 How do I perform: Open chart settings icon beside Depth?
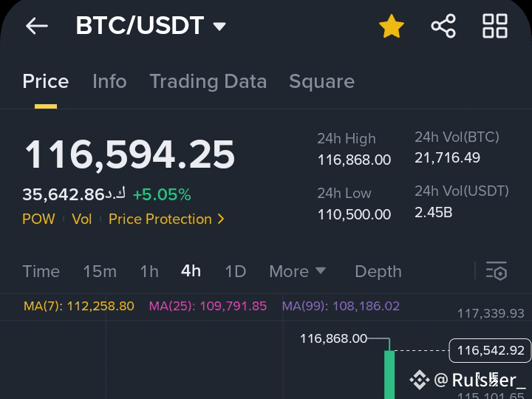(x=497, y=271)
